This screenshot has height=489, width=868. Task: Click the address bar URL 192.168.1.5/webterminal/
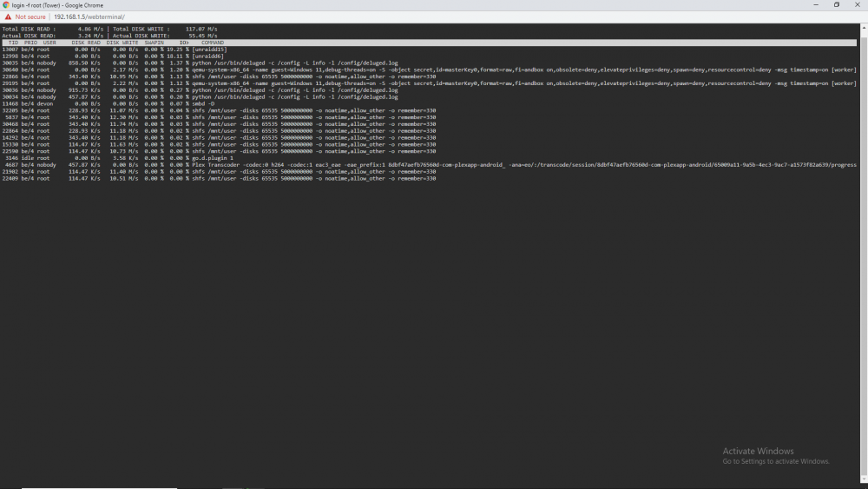89,17
